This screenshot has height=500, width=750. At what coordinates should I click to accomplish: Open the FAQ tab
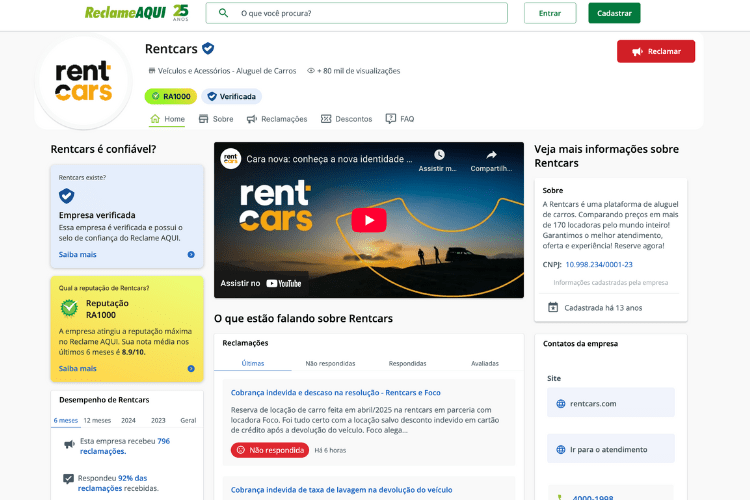[x=400, y=119]
